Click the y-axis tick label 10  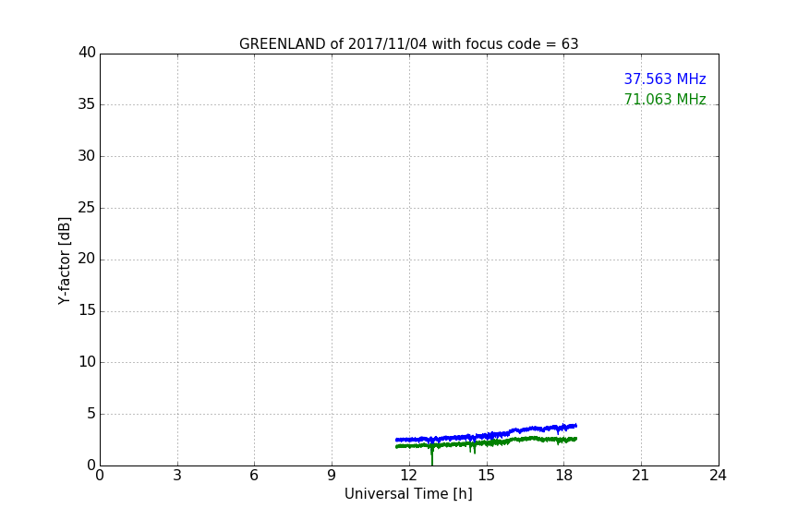point(87,362)
